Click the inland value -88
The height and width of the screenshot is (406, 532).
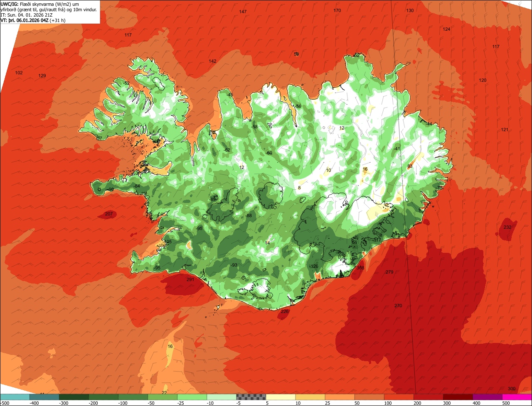pyautogui.click(x=249, y=215)
